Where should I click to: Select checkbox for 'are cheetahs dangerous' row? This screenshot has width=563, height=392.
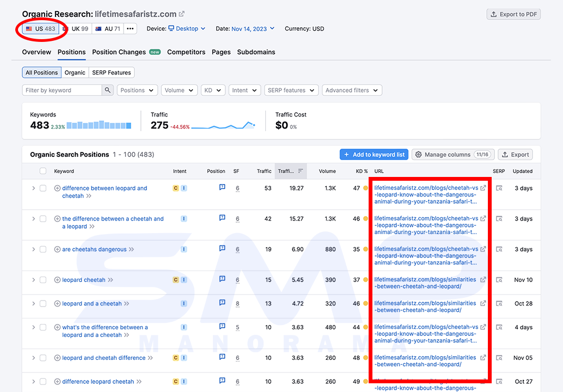click(43, 249)
